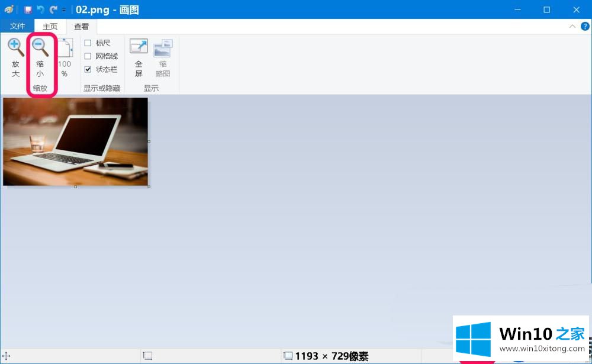Select the View (查看) tab
The height and width of the screenshot is (364, 592).
click(x=82, y=26)
